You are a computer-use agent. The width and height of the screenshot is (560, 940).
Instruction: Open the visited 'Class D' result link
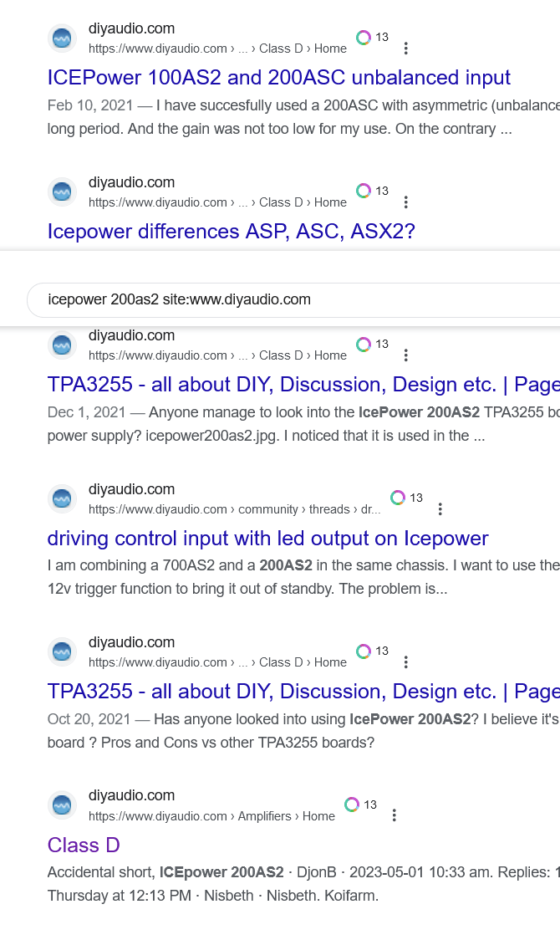84,845
